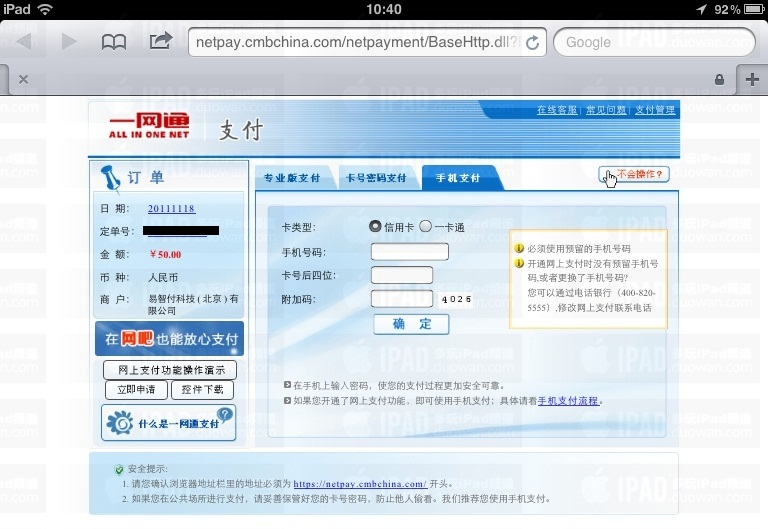Click the 一网通 All In One Net logo

(x=149, y=126)
